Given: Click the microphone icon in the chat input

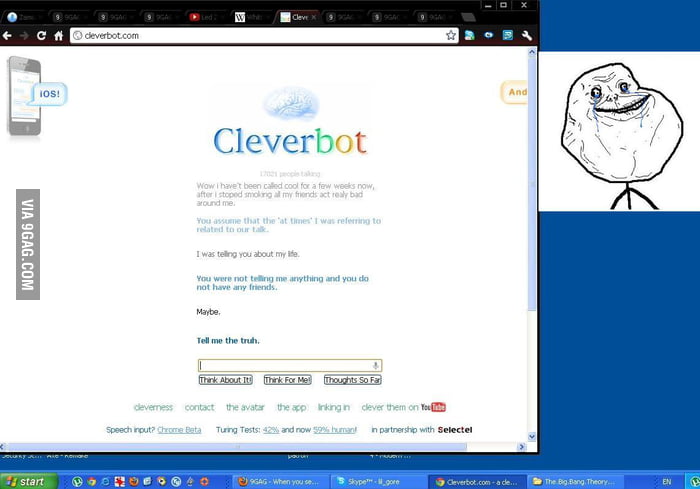Looking at the screenshot, I should [376, 365].
